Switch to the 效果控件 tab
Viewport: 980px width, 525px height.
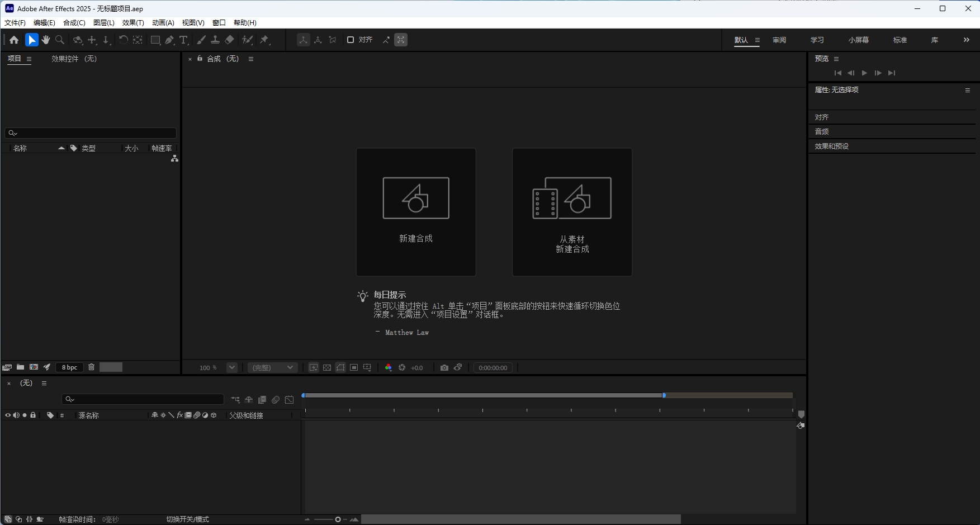pos(64,58)
